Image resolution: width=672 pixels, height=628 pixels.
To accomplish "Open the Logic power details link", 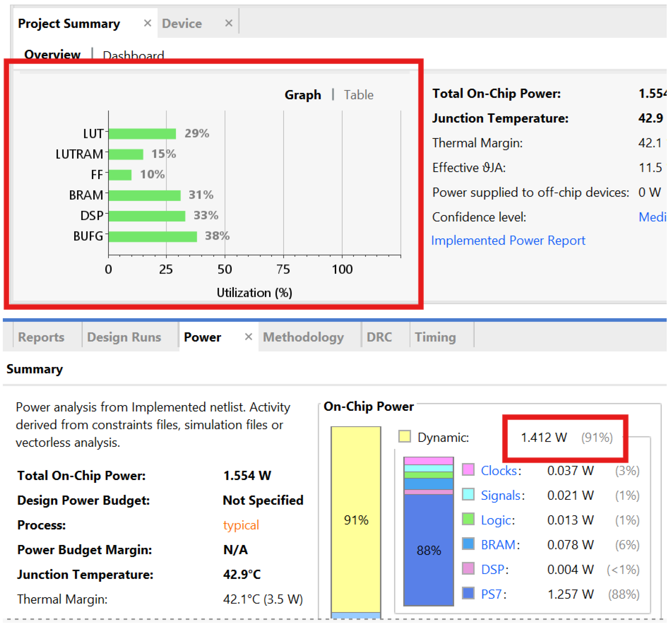I will click(496, 520).
